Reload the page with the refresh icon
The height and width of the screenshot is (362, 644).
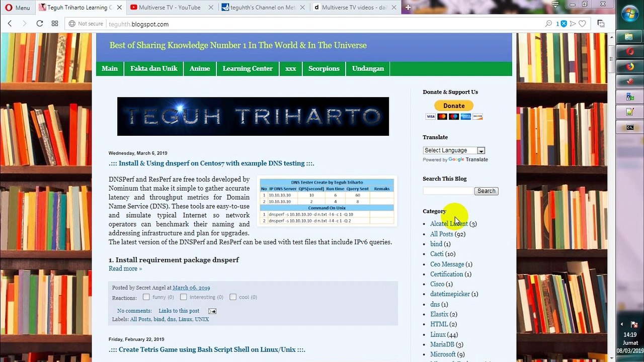click(x=40, y=24)
